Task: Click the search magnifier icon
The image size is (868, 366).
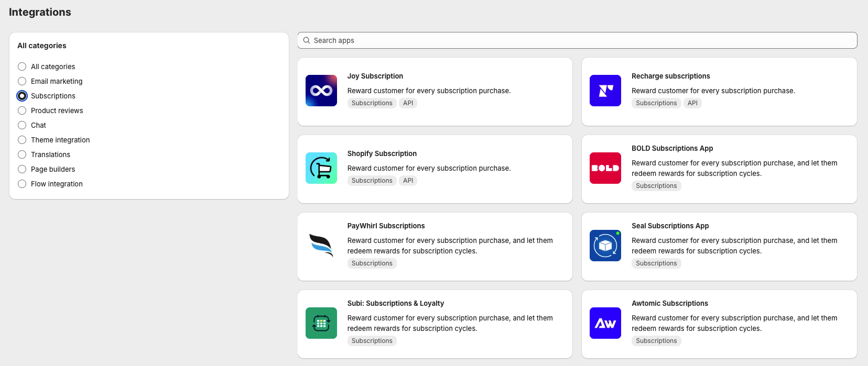Action: tap(307, 40)
